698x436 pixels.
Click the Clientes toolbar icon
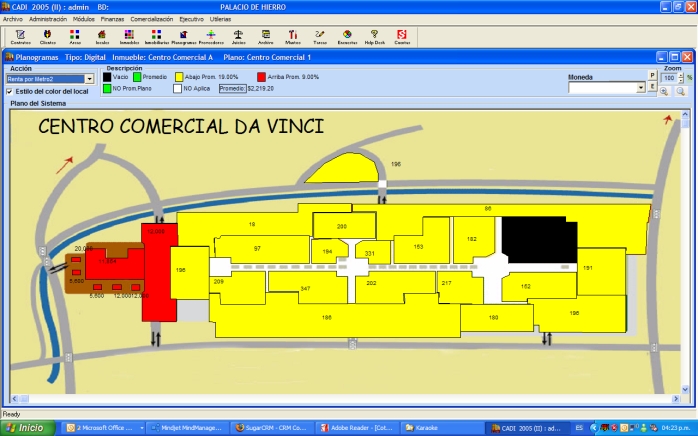click(47, 37)
